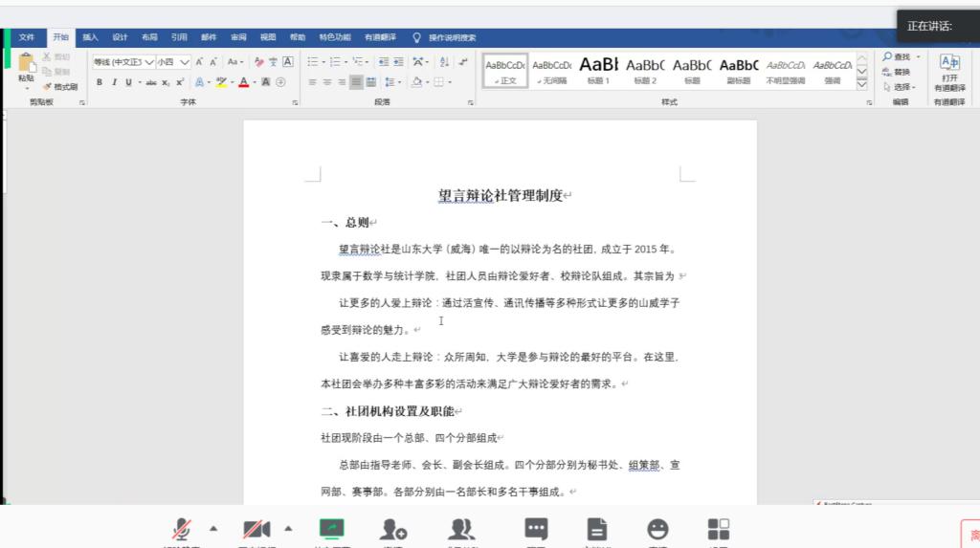Center-align the paragraph text
Viewport: 980px width, 548px height.
tap(327, 82)
